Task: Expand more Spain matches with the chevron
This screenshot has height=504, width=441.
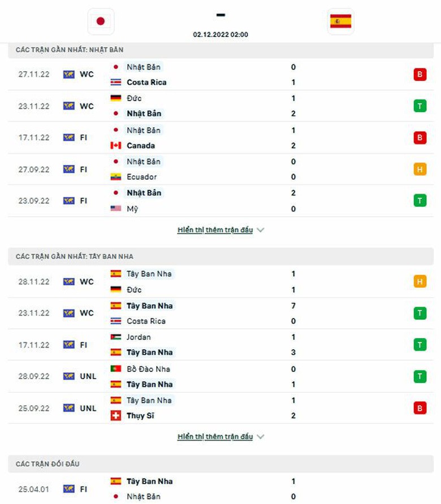Action: pyautogui.click(x=260, y=437)
